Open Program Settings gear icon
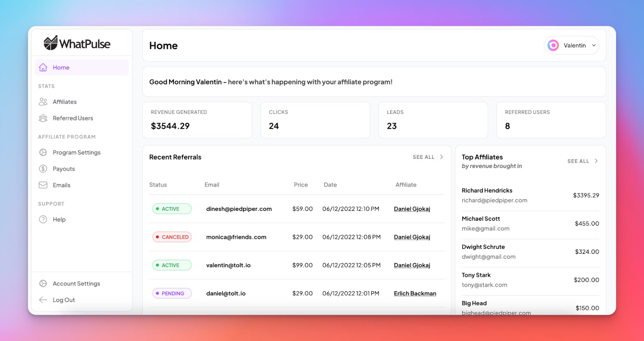Viewport: 644px width, 341px height. click(x=43, y=152)
